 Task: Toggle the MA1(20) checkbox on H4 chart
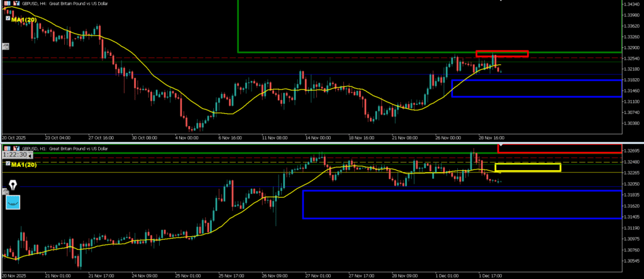(8, 20)
